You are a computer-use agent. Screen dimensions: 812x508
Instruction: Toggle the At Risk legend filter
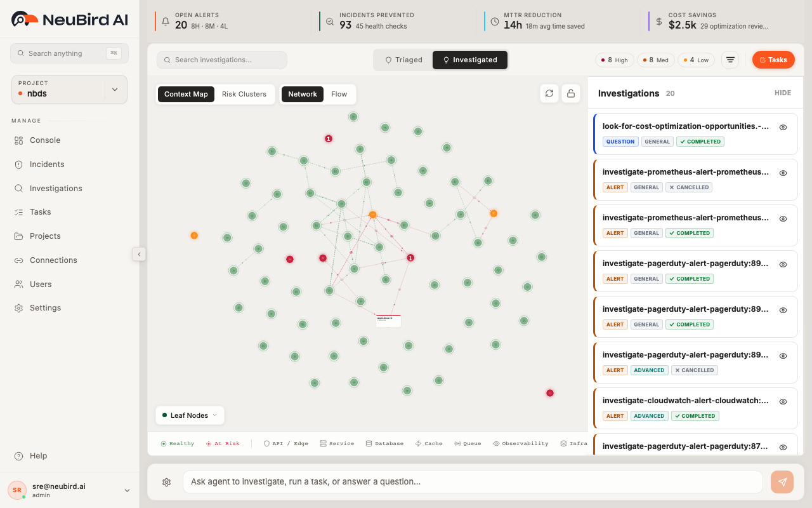[223, 443]
